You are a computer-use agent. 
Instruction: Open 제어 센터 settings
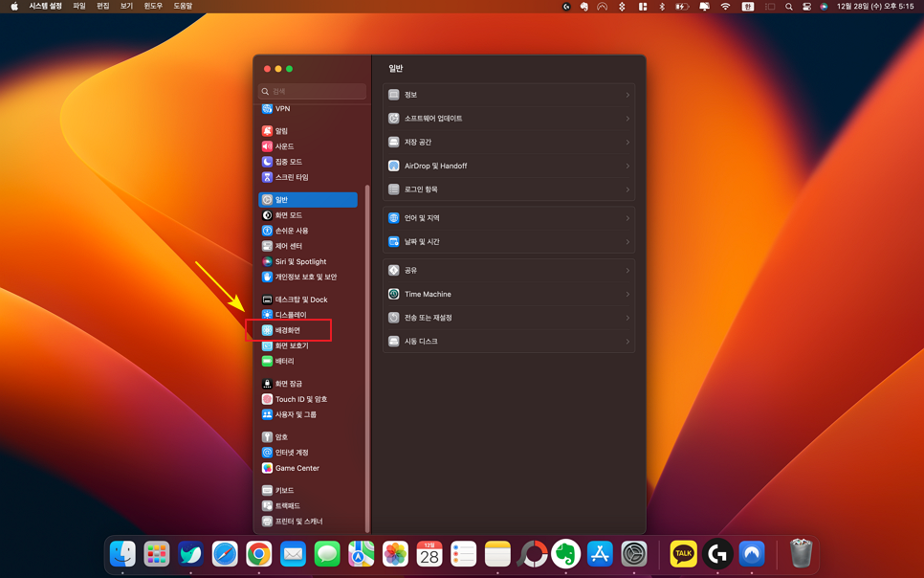coord(308,246)
